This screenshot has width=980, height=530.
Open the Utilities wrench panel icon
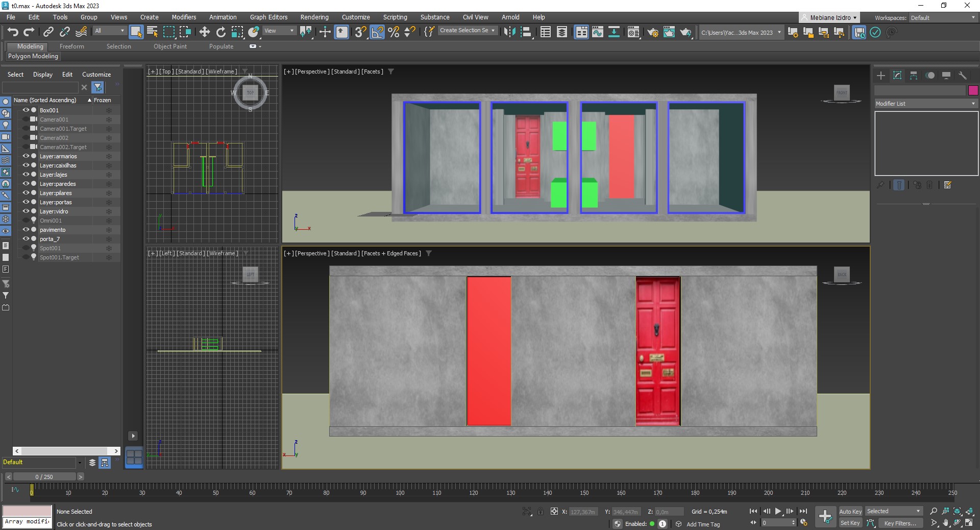click(963, 76)
